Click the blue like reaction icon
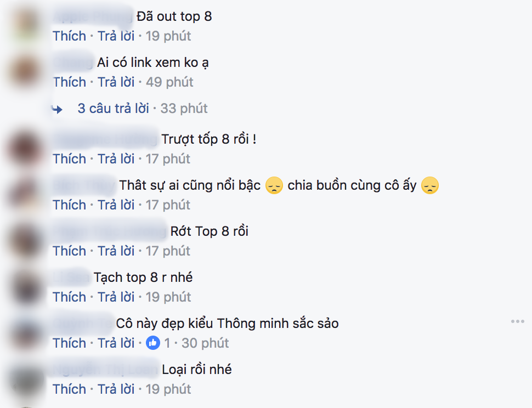532x408 pixels. tap(153, 343)
